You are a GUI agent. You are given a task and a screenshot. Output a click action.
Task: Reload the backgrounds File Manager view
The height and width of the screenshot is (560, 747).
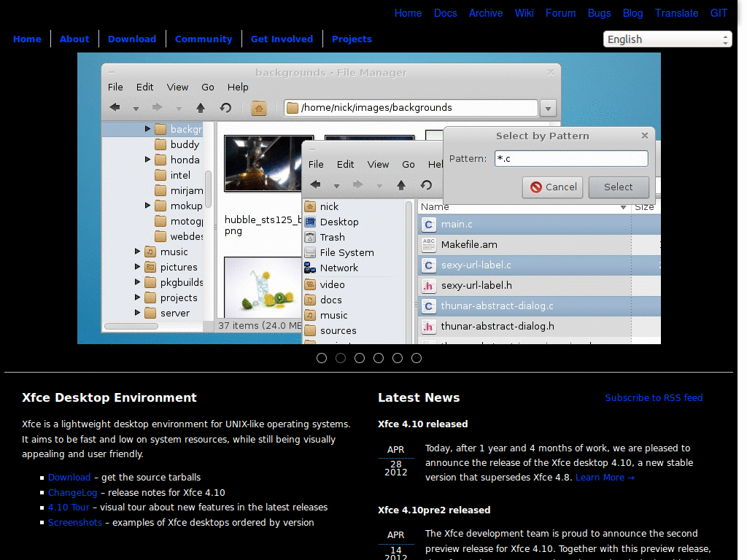tap(226, 108)
